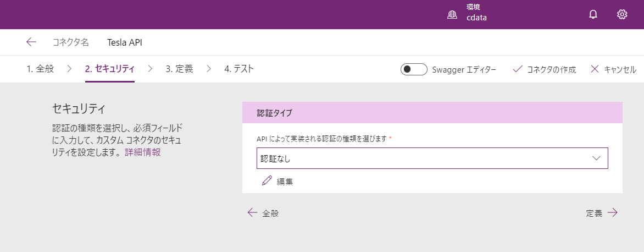This screenshot has width=644, height=252.
Task: Click the 編集 edit button
Action: [x=277, y=181]
